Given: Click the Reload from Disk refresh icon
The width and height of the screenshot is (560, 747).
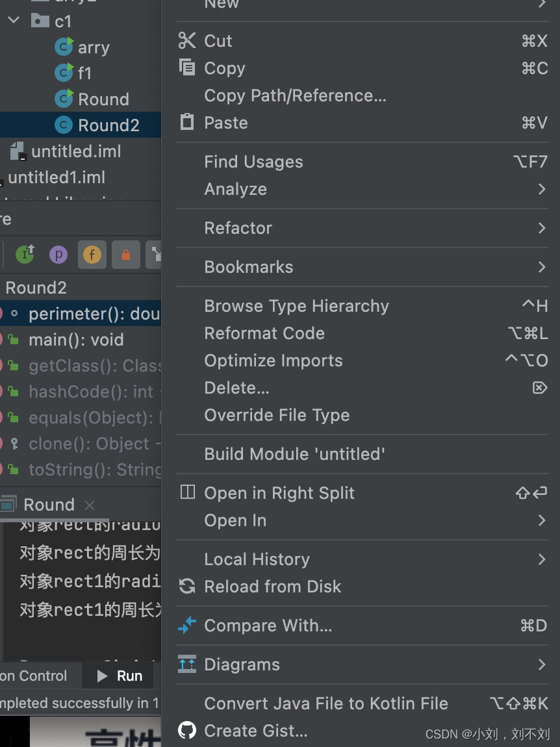Looking at the screenshot, I should [x=186, y=586].
